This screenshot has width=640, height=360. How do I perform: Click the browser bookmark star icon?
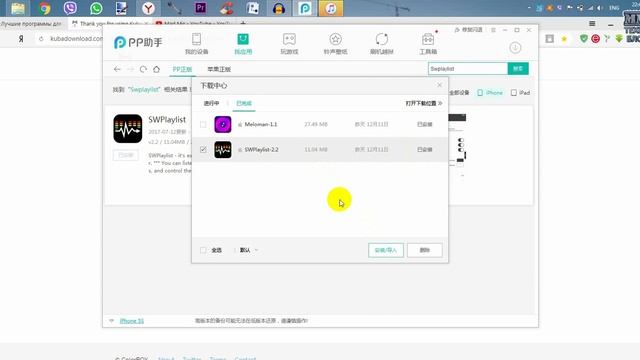(564, 39)
